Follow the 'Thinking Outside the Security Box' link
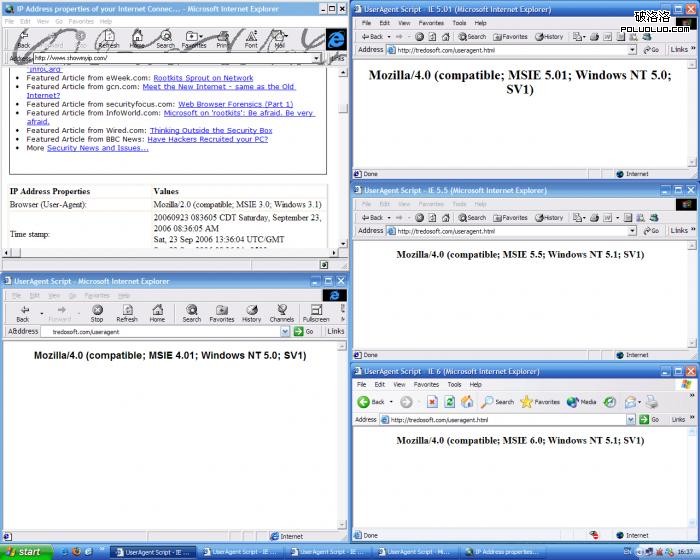 pyautogui.click(x=210, y=130)
